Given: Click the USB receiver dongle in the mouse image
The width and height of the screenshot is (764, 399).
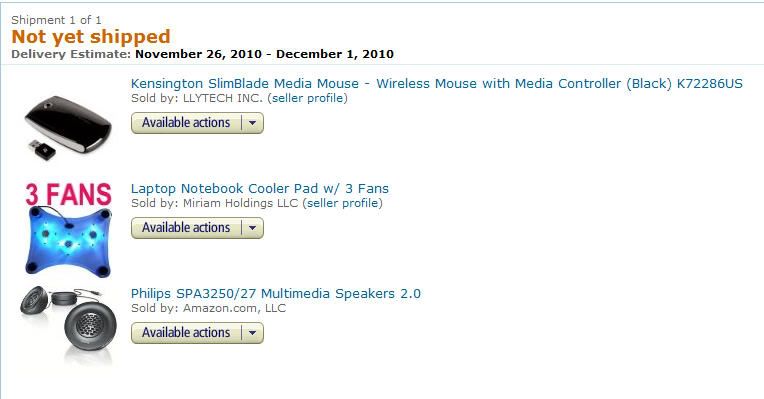Looking at the screenshot, I should tap(42, 149).
